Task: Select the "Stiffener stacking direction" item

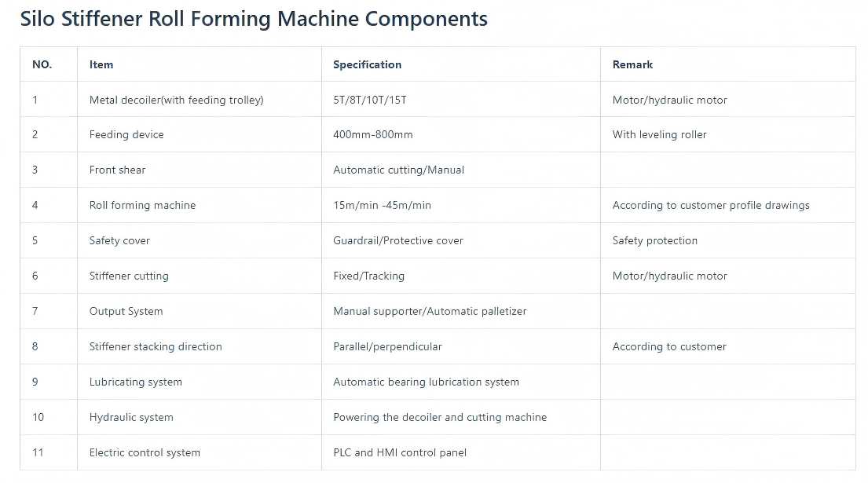Action: 156,346
